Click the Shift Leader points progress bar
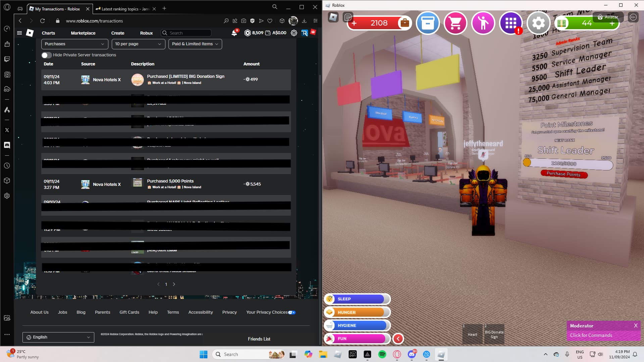 click(568, 164)
